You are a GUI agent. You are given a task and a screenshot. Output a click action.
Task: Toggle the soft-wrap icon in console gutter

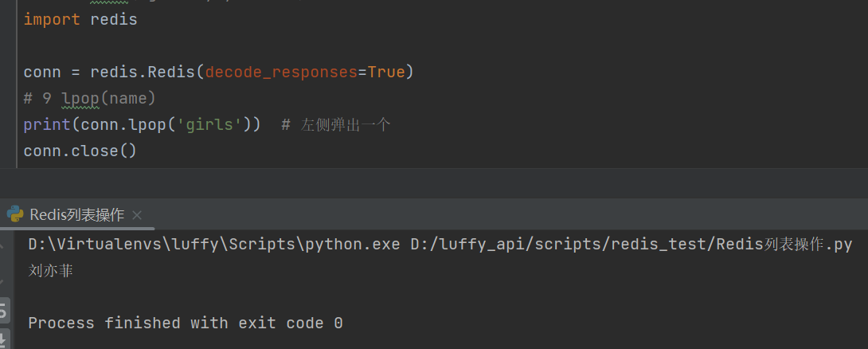tap(4, 308)
